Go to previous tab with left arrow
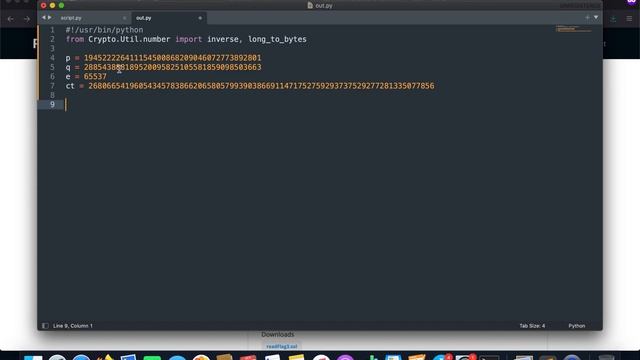The image size is (640, 360). (44, 18)
